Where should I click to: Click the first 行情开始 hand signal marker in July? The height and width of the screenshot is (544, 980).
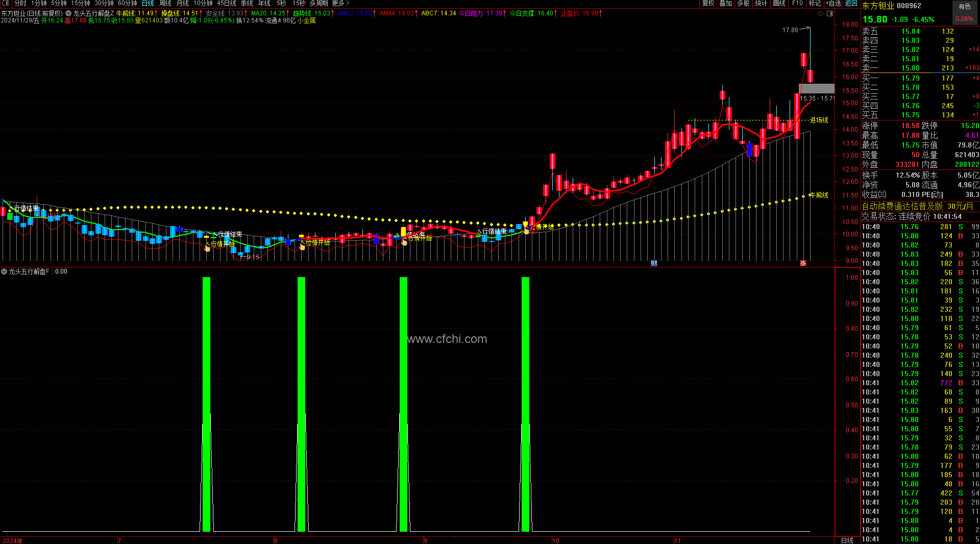tap(207, 248)
